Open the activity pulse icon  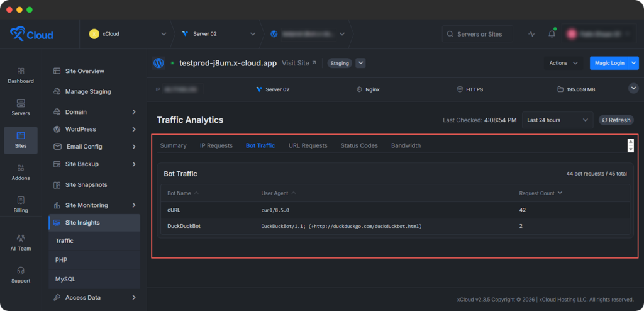[531, 34]
